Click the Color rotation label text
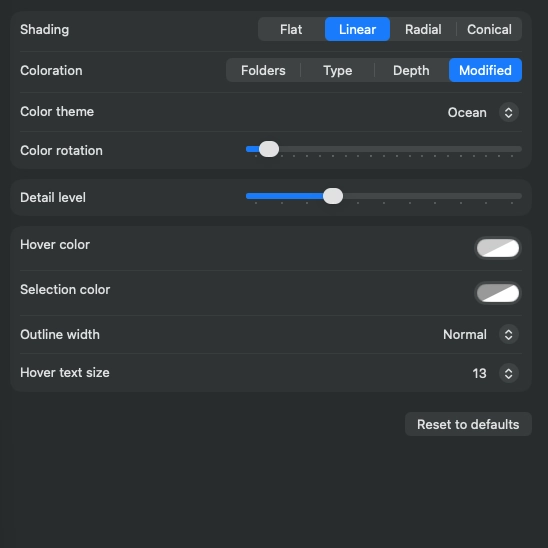 coord(61,151)
